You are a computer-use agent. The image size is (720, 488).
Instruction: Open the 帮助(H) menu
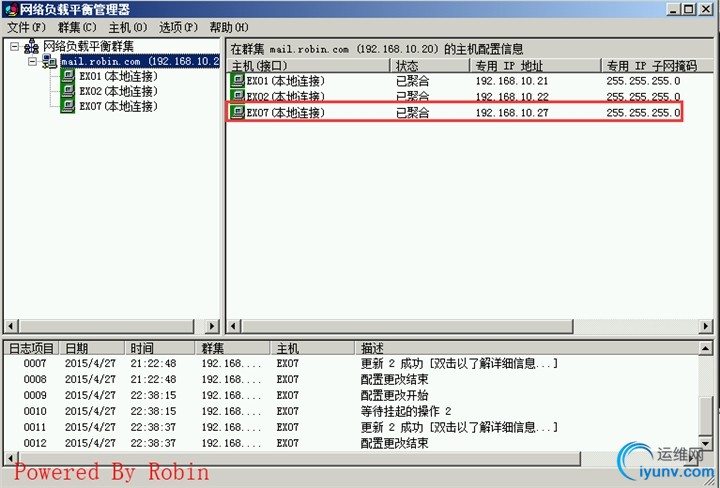click(x=229, y=28)
